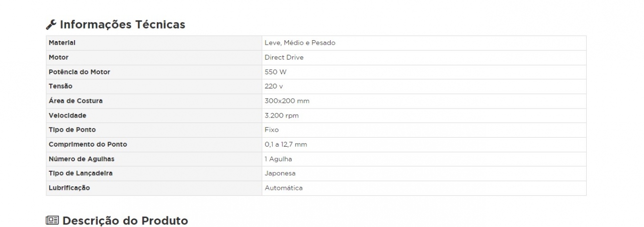Select the '550 W' value cell
The image size is (644, 227).
(275, 72)
